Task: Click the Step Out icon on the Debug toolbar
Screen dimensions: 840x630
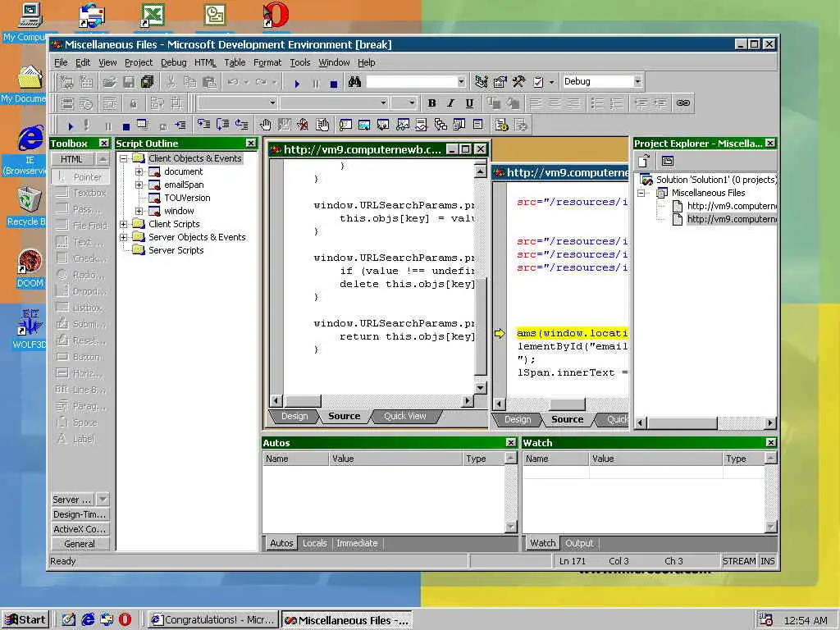Action: point(242,125)
